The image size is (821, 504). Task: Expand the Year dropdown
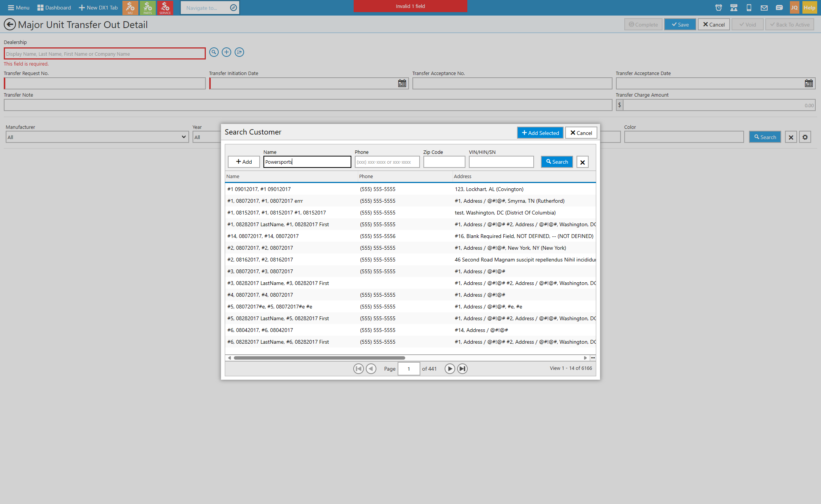point(207,137)
